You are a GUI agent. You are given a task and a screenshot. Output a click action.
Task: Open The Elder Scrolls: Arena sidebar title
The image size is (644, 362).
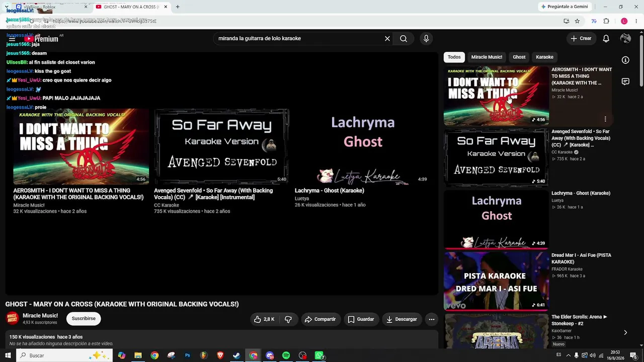click(x=579, y=320)
